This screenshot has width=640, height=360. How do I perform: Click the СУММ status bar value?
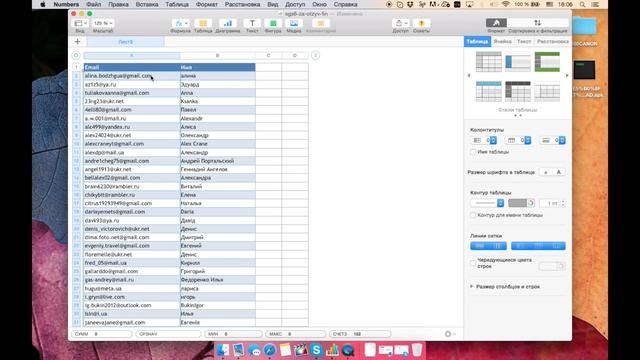[102, 334]
